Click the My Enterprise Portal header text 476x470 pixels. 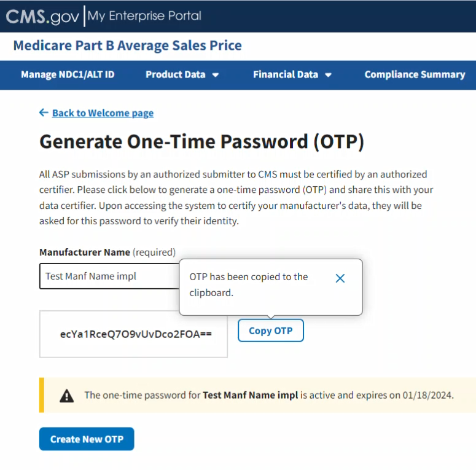[x=144, y=16]
